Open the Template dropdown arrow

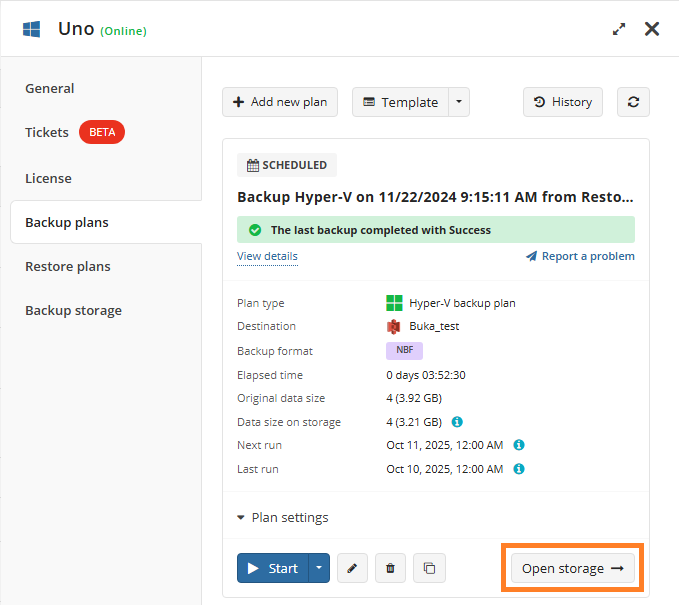(458, 102)
